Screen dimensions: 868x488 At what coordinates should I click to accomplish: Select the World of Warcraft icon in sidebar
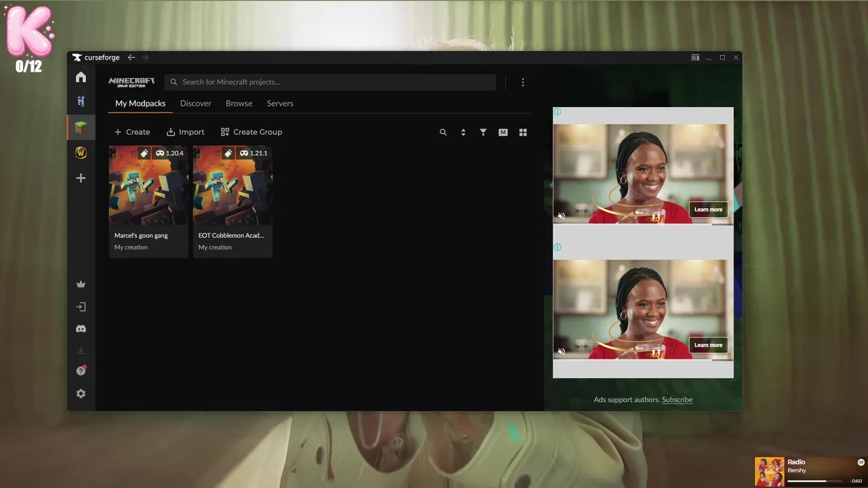click(x=81, y=152)
